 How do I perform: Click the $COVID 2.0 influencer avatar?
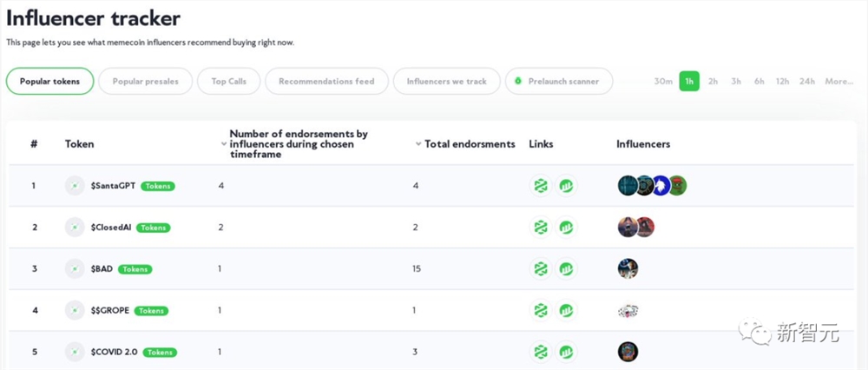point(628,352)
